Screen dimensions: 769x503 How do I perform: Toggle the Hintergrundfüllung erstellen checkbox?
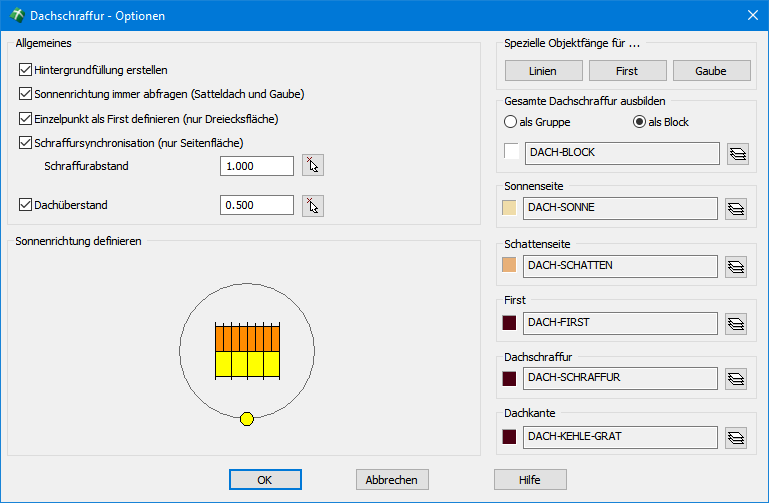pyautogui.click(x=26, y=71)
